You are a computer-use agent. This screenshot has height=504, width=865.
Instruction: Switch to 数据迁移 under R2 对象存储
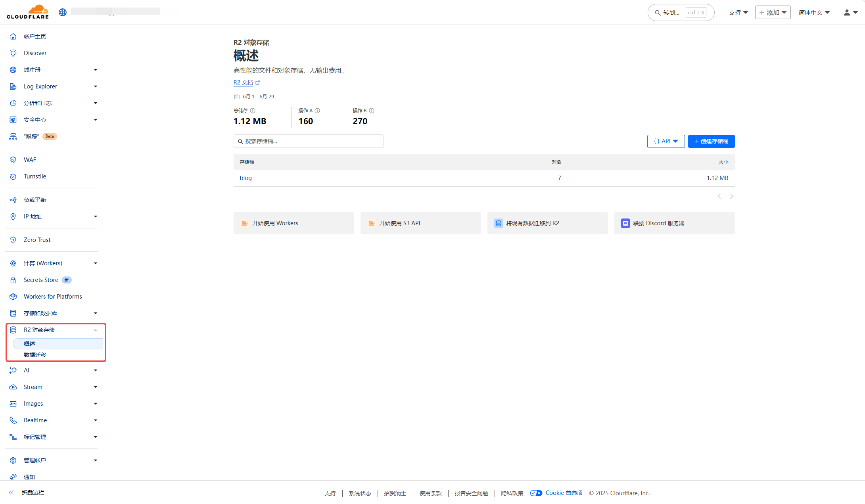coord(35,355)
